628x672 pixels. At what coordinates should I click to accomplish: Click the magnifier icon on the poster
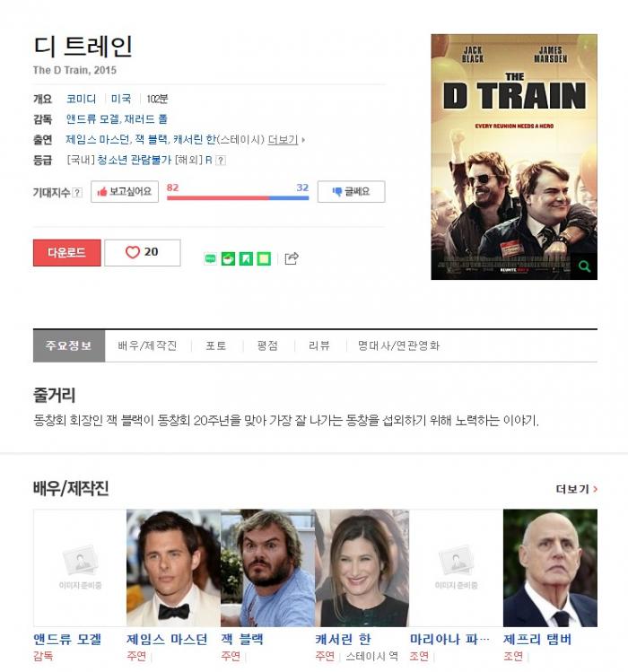point(584,266)
